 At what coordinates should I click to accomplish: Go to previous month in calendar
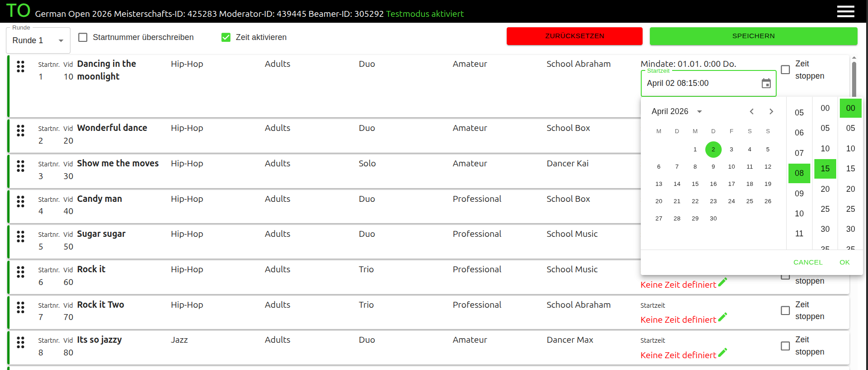click(x=752, y=111)
